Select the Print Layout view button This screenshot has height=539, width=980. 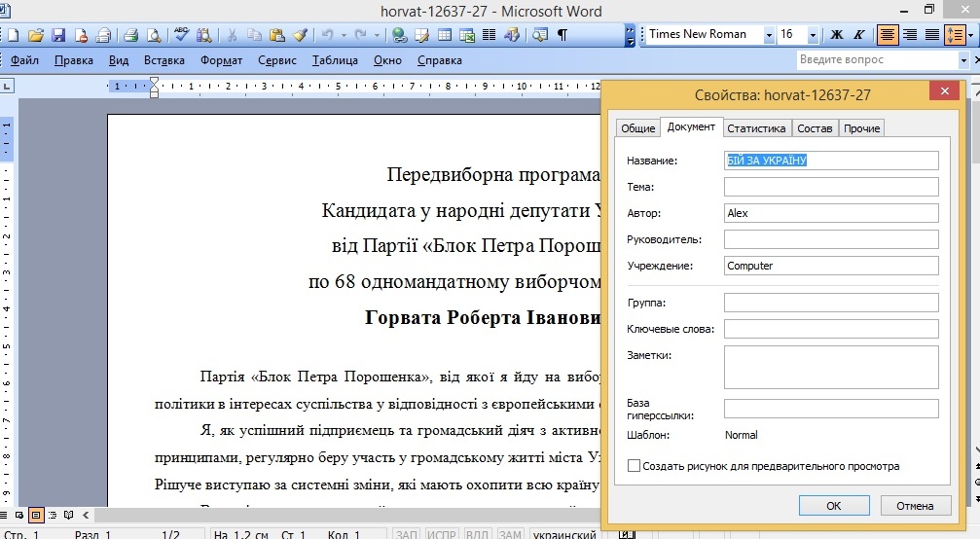click(36, 516)
